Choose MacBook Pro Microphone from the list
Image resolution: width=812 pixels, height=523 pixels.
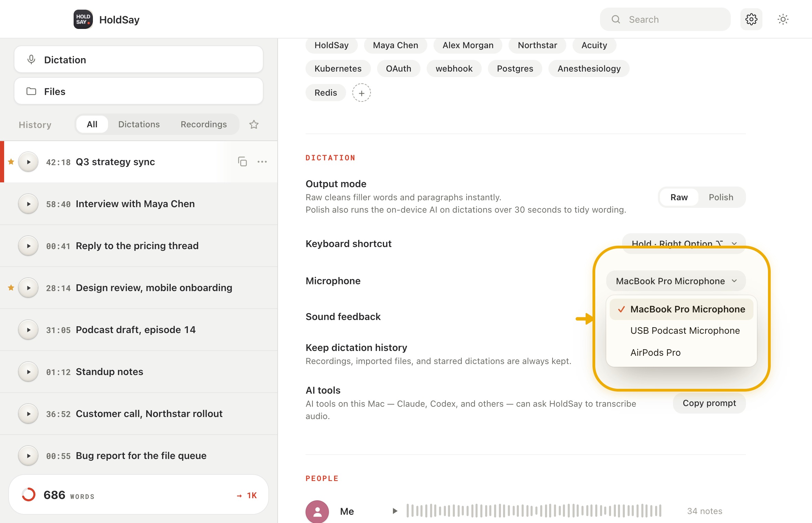click(x=682, y=309)
